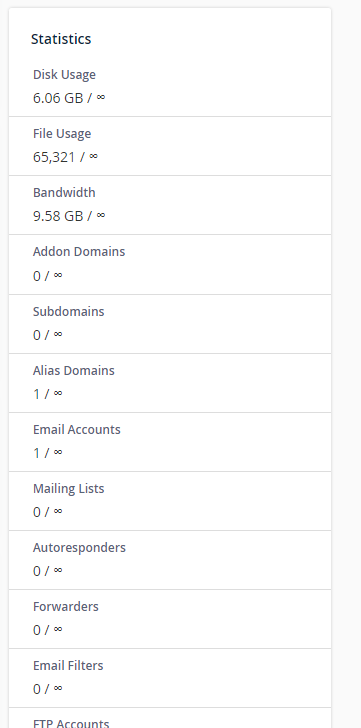This screenshot has height=728, width=361.
Task: Open the File Usage statistic
Action: point(62,134)
